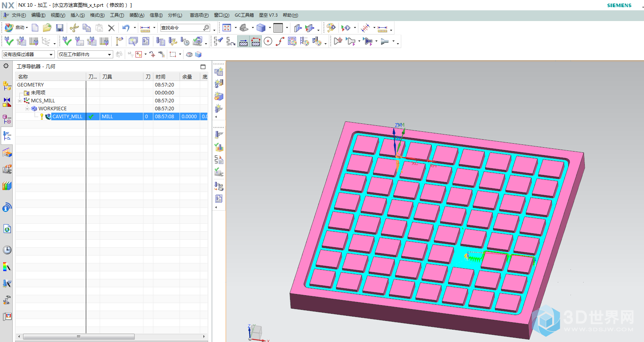This screenshot has height=342, width=644.
Task: Click the Fit view icon
Action: 227,28
